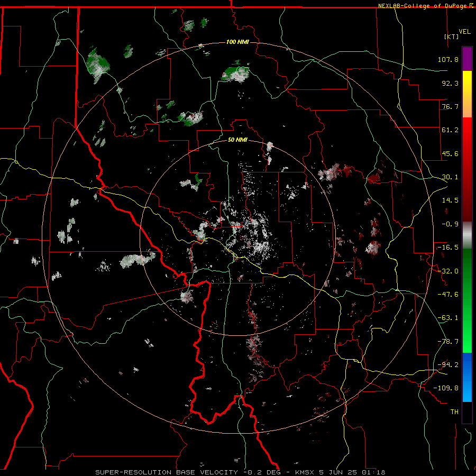Click the -47.6 velocity scale value
This screenshot has height=476, width=476.
pos(448,295)
